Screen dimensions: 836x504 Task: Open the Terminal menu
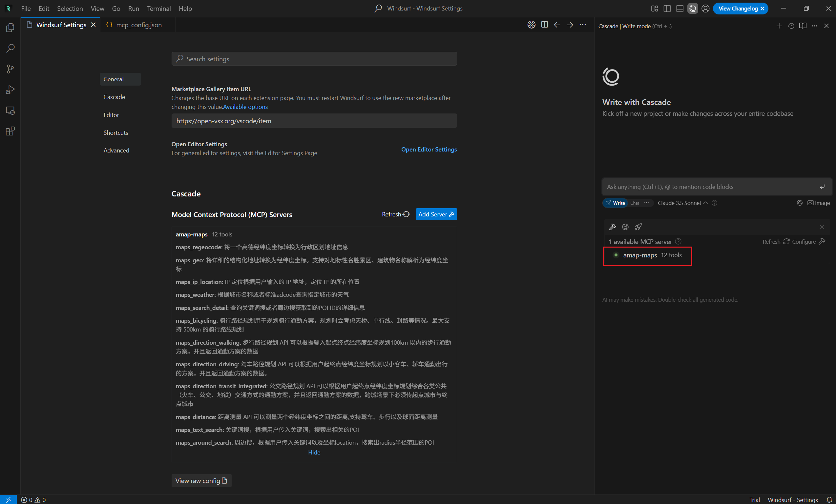[x=158, y=9]
